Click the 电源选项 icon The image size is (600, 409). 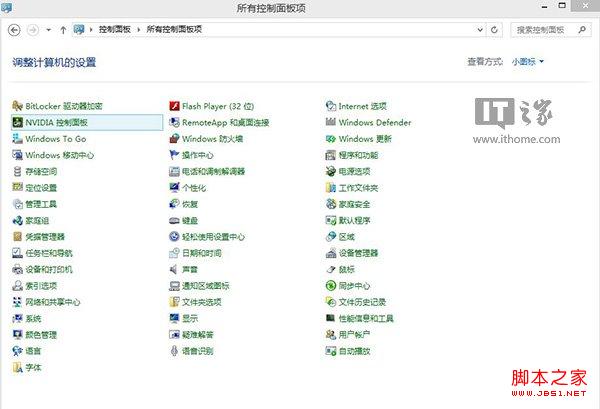pos(331,171)
